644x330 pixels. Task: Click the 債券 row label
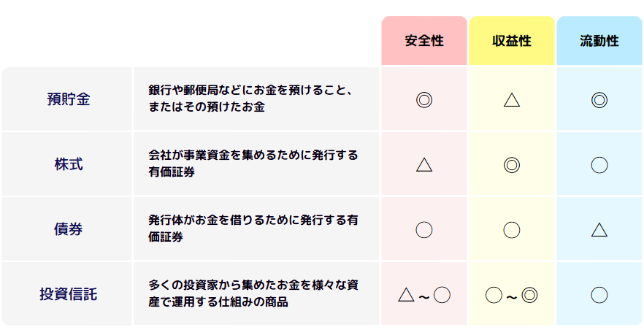tap(68, 230)
